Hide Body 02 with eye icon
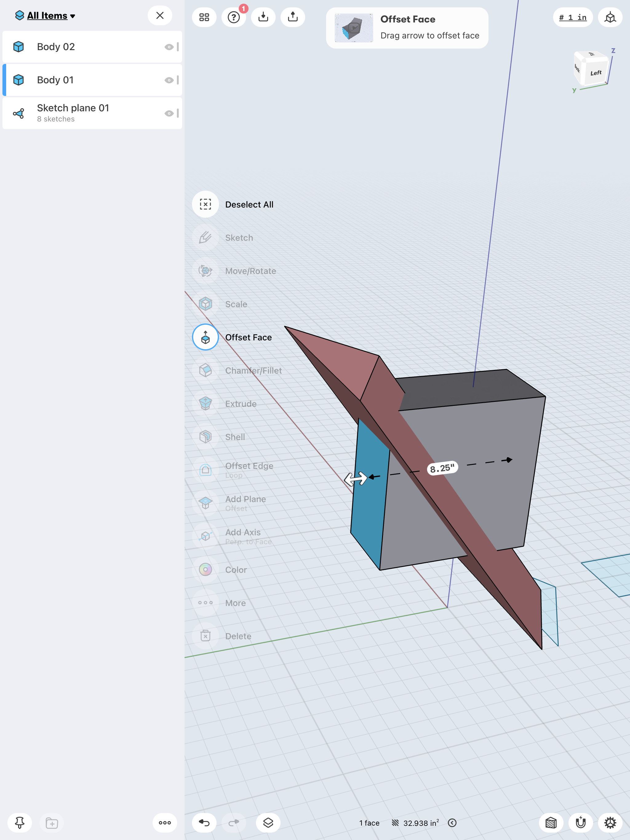630x840 pixels. pos(169,47)
